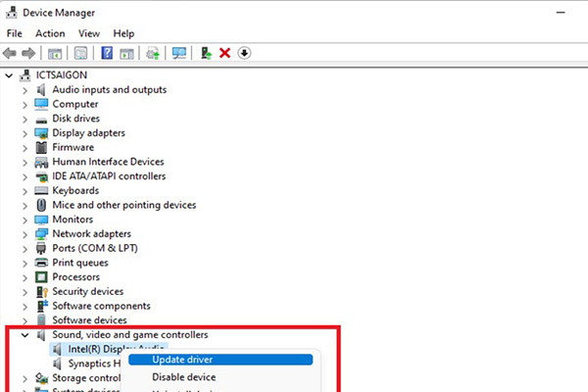
Task: Click Scan for hardware changes monitor icon
Action: pos(179,53)
